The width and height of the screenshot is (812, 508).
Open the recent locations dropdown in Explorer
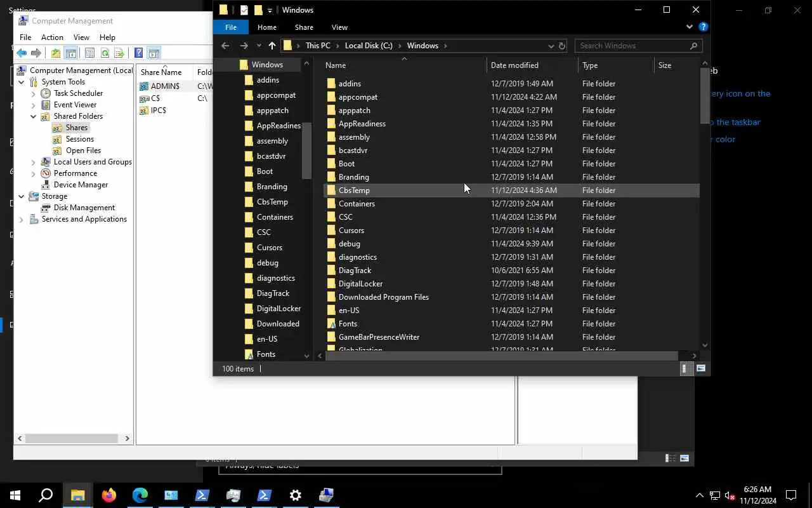coord(259,46)
